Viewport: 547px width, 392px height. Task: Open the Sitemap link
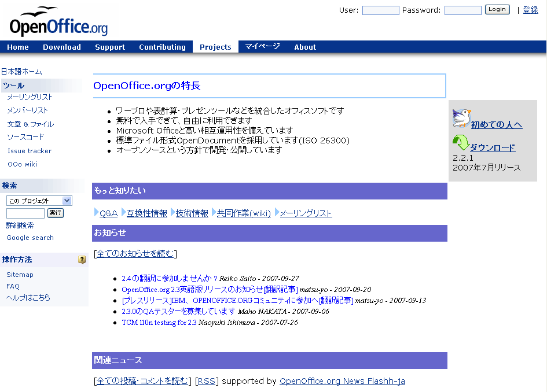[20, 275]
